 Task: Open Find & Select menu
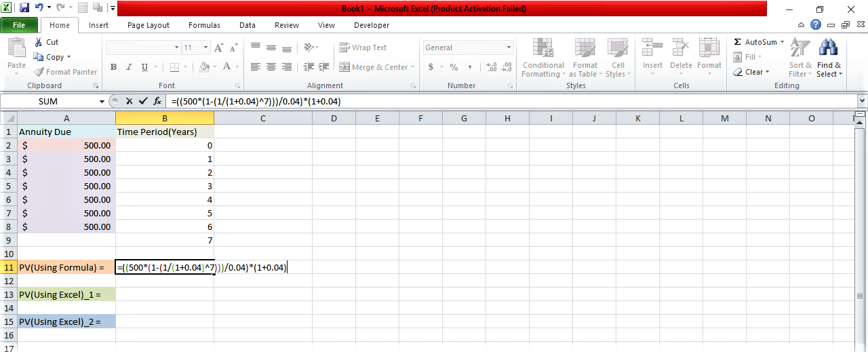tap(829, 58)
